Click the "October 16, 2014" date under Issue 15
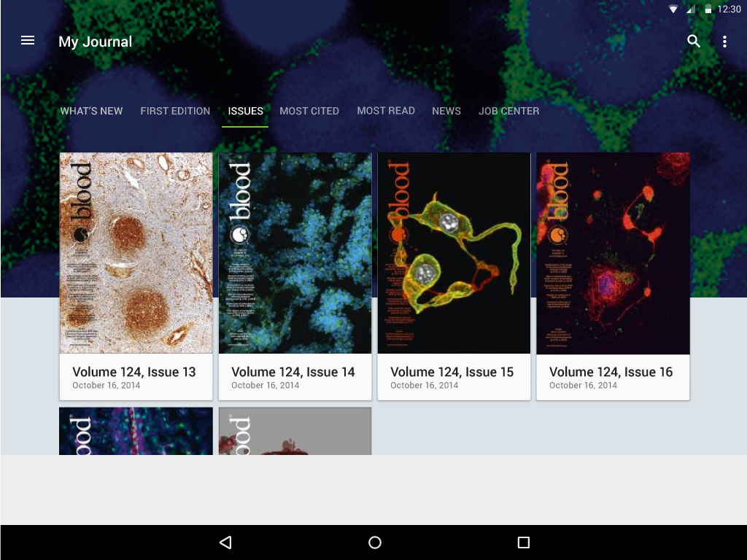The width and height of the screenshot is (747, 560). pos(424,385)
